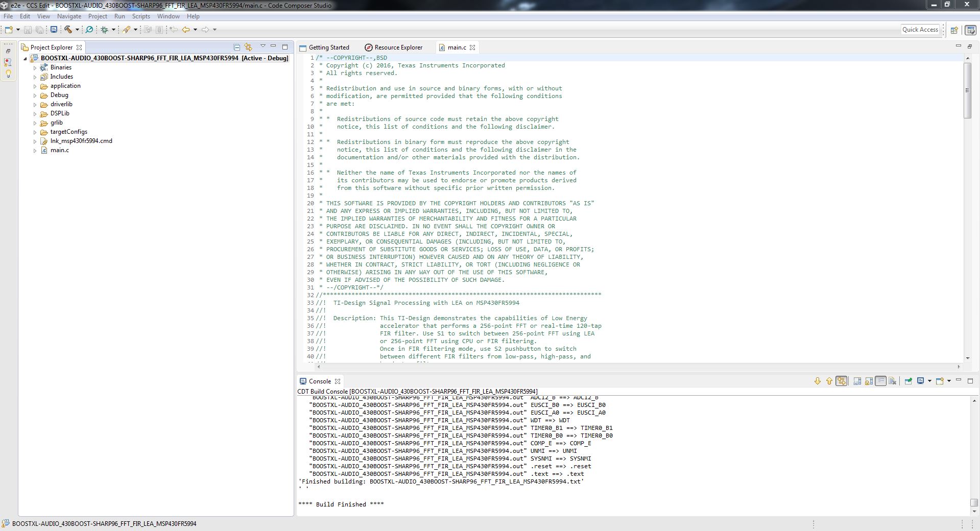Click the Open Console icon
980x531 pixels.
click(x=940, y=381)
